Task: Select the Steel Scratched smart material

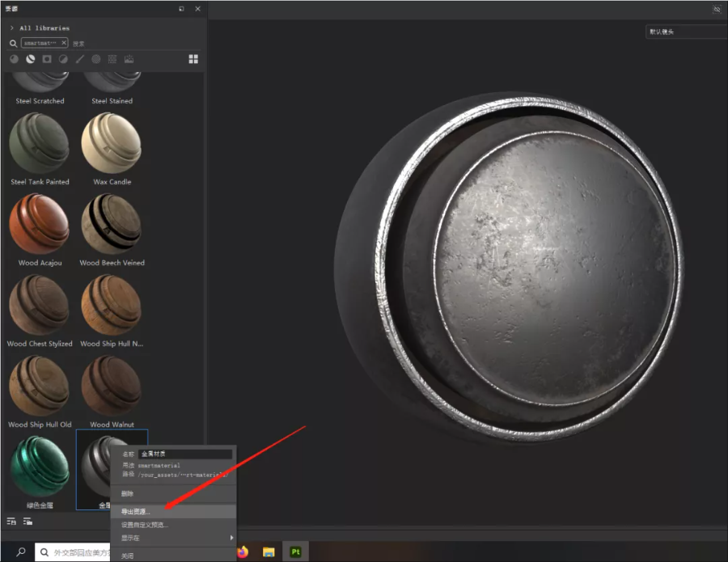Action: click(x=40, y=88)
